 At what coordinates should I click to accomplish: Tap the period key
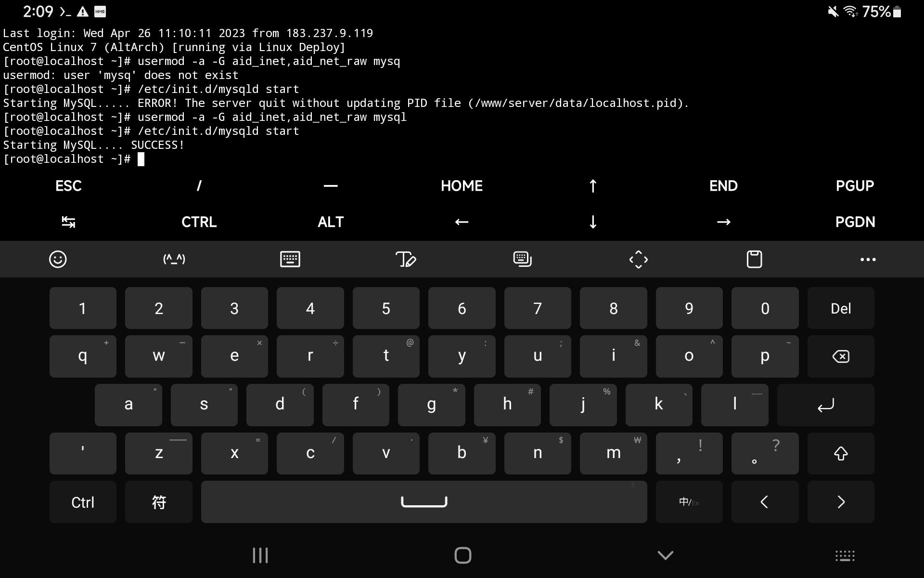tap(765, 453)
